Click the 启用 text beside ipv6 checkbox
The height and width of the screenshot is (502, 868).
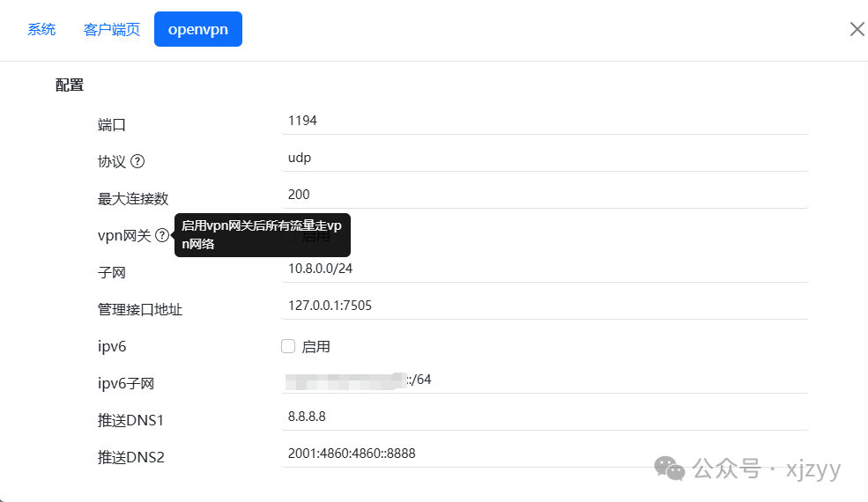(316, 346)
